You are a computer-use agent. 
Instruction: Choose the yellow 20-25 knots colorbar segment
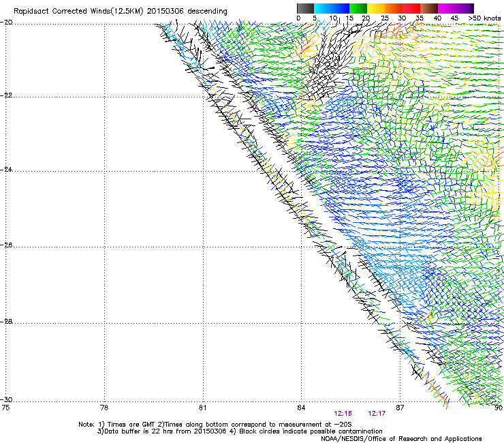(376, 8)
